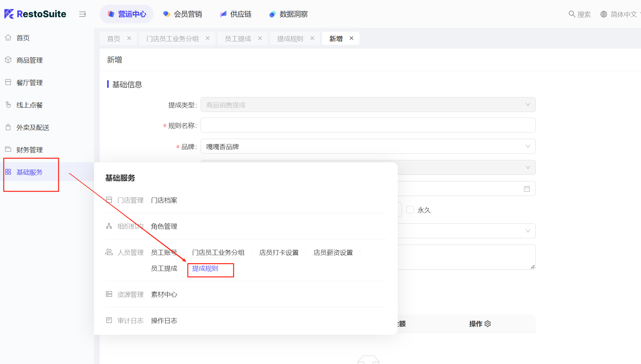Check the 永久 checkbox
641x364 pixels.
pos(410,210)
